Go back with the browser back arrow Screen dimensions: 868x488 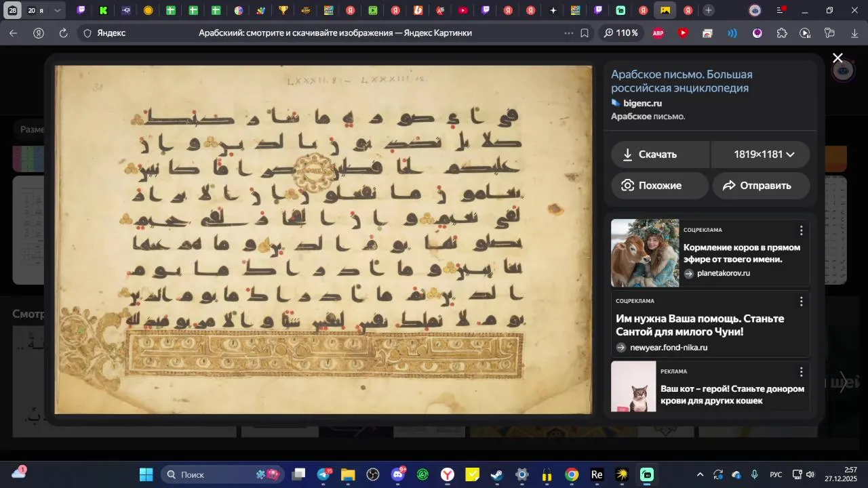[14, 33]
